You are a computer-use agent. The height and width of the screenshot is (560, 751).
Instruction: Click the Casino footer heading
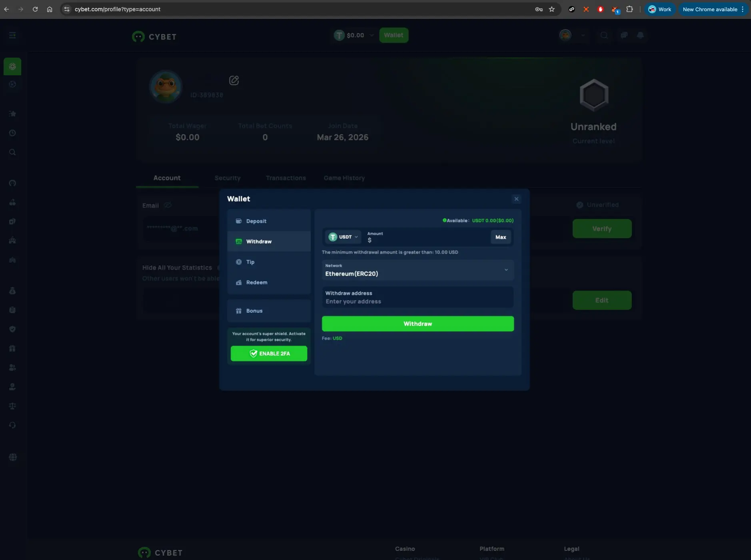pyautogui.click(x=405, y=549)
